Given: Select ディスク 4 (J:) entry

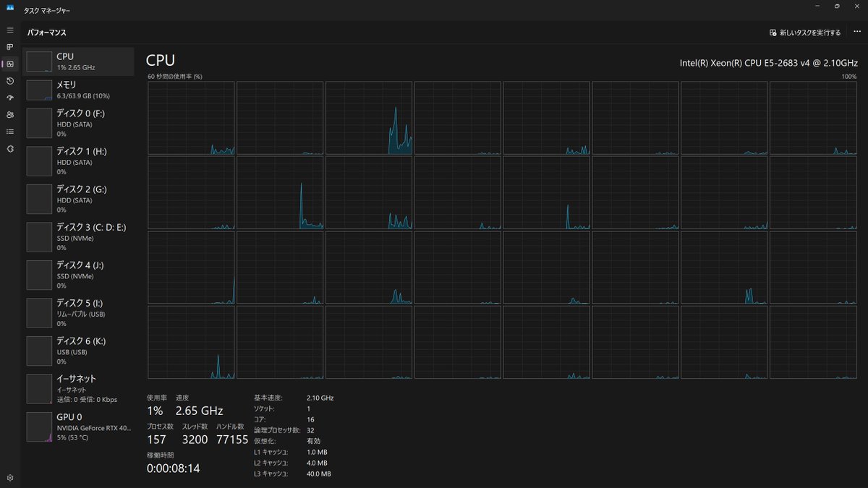Looking at the screenshot, I should click(x=78, y=275).
